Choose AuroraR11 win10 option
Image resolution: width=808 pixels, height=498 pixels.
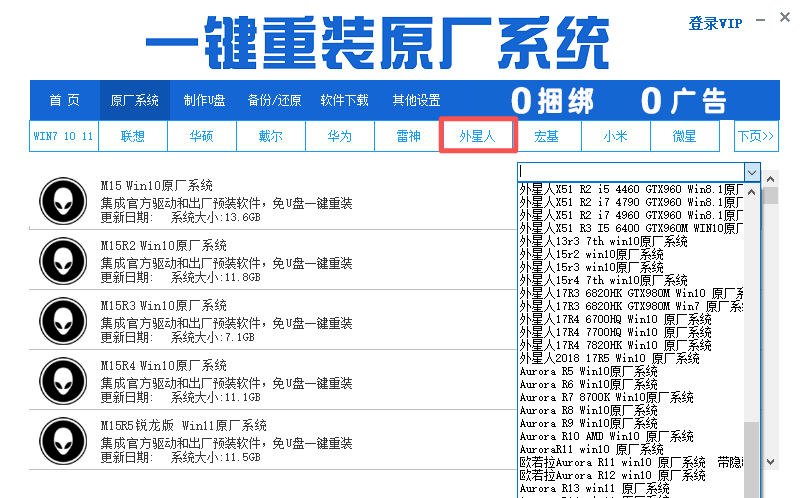coord(631,449)
